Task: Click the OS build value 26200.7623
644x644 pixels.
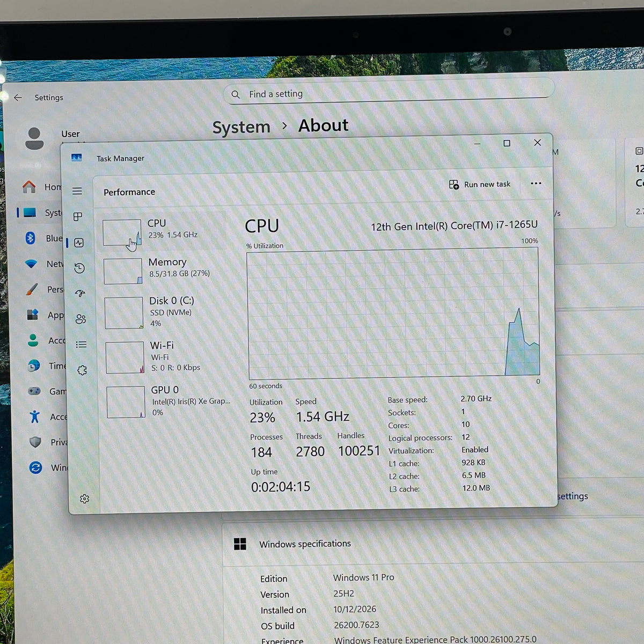Action: (356, 625)
